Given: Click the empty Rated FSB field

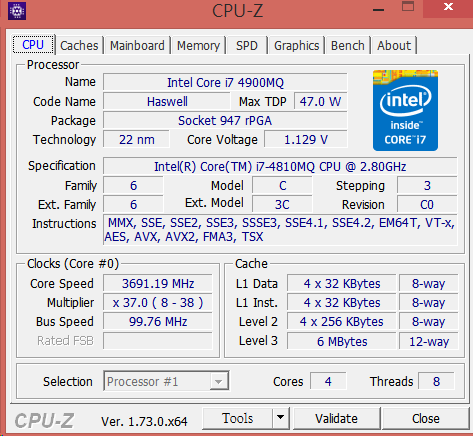Looking at the screenshot, I should tap(158, 341).
